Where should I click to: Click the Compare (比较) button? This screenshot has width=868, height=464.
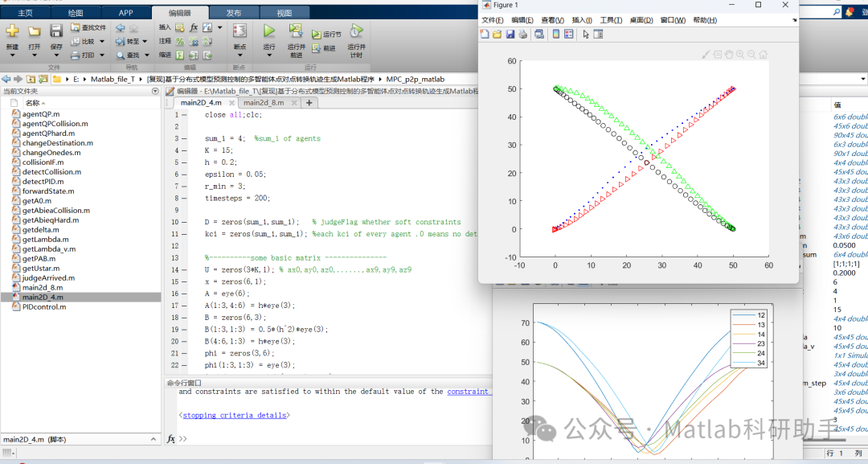[x=83, y=41]
